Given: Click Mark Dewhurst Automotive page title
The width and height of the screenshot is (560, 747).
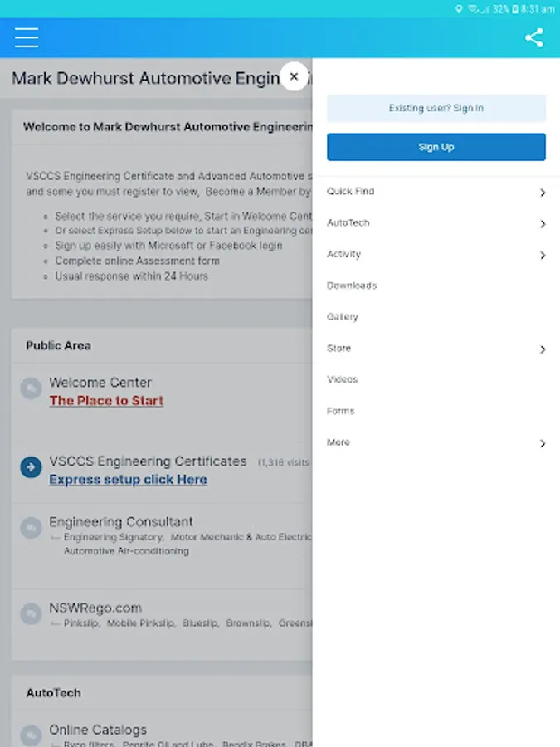Looking at the screenshot, I should (146, 78).
